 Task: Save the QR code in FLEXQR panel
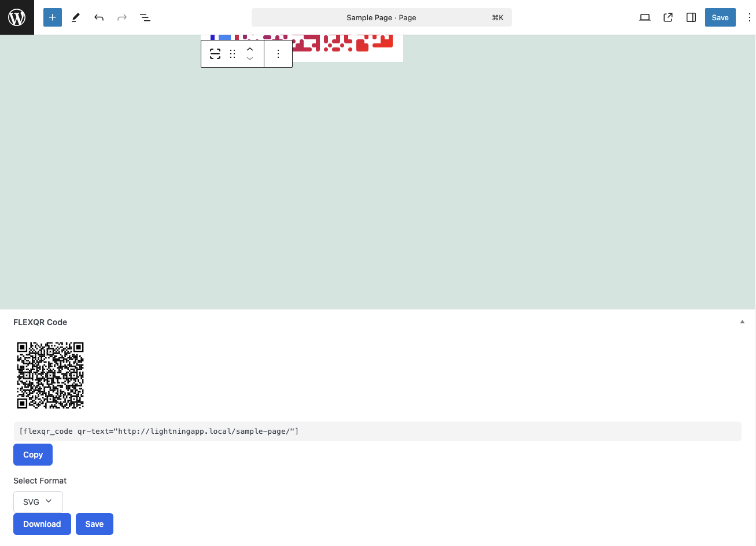point(94,524)
